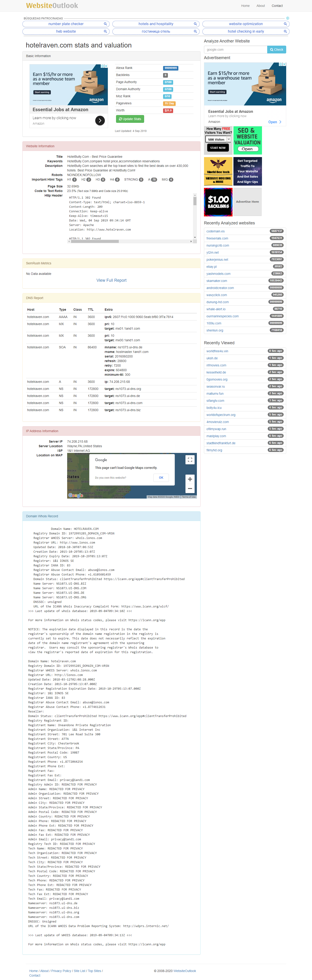Click the footer Contact link
The image size is (312, 980).
point(35,975)
